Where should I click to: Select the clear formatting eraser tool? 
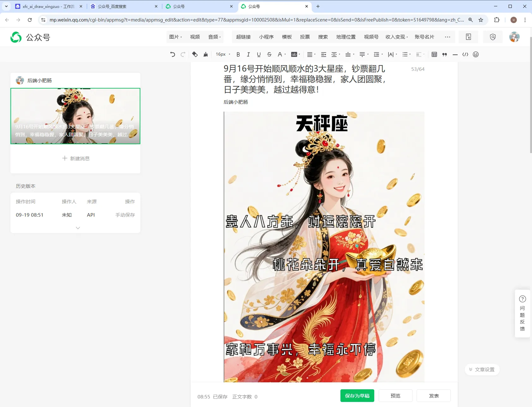[x=195, y=54]
